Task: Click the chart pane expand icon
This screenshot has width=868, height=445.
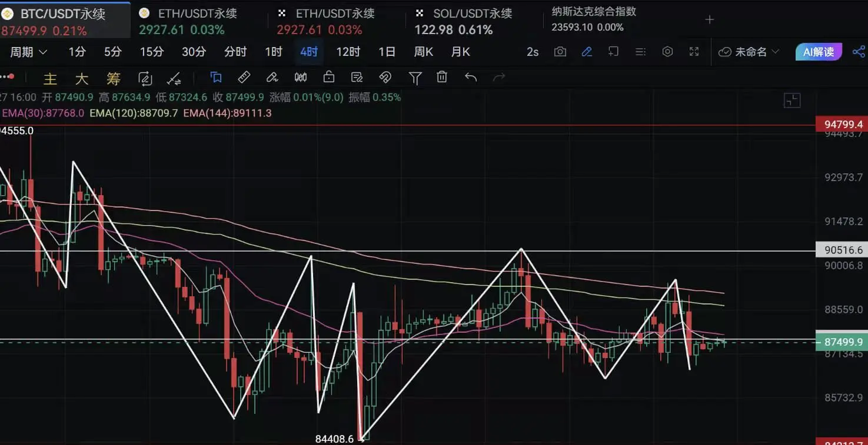Action: tap(792, 101)
